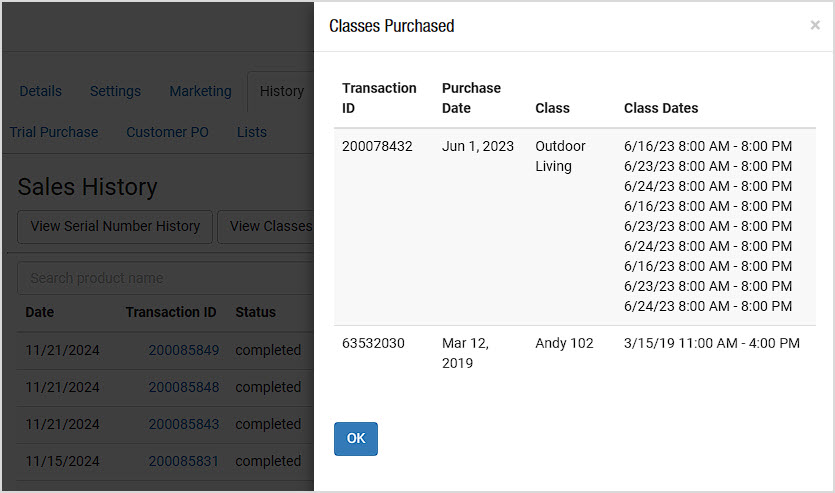835x493 pixels.
Task: Select the Andy 102 class row
Action: (575, 353)
